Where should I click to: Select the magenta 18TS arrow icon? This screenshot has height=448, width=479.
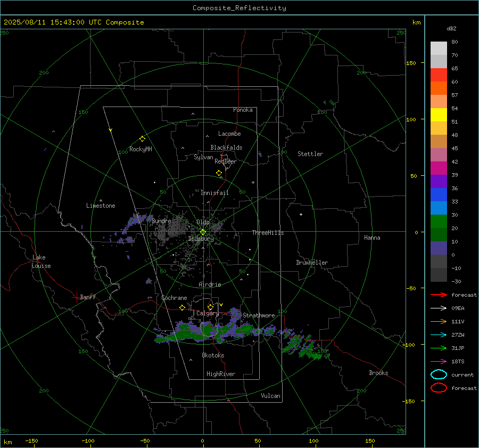pos(439,362)
